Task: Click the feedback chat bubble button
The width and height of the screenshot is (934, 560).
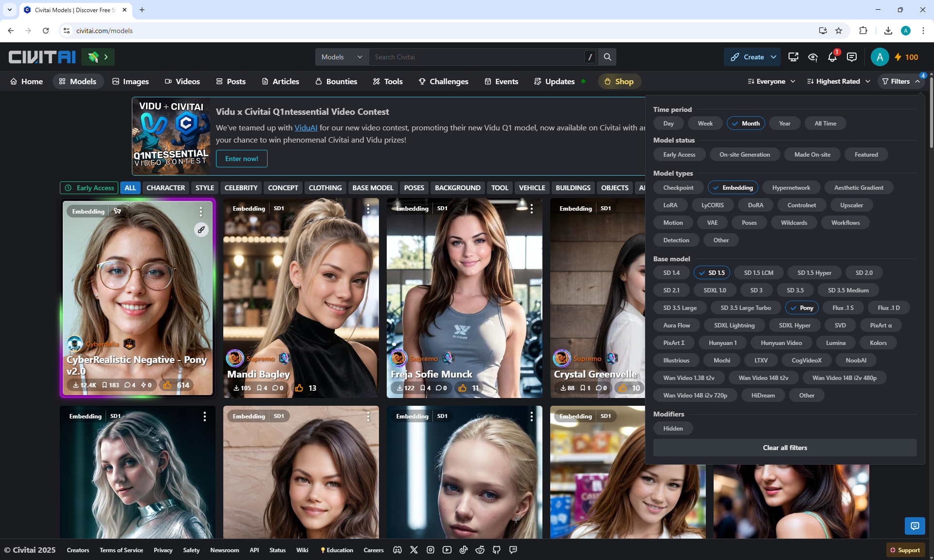Action: (915, 526)
